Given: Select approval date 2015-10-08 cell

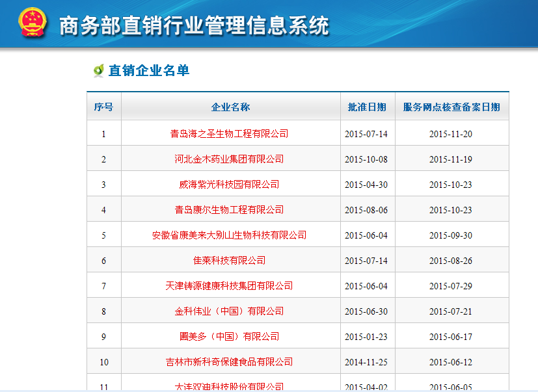Looking at the screenshot, I should pyautogui.click(x=368, y=158).
